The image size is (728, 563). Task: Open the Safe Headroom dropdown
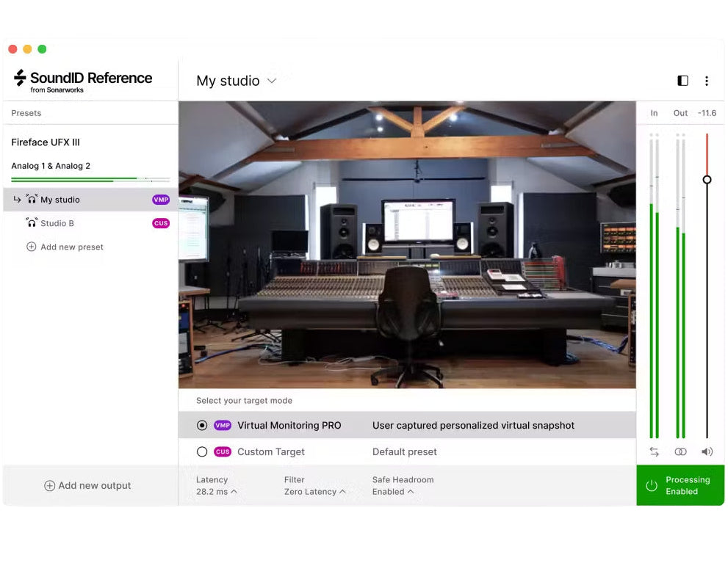click(x=393, y=492)
